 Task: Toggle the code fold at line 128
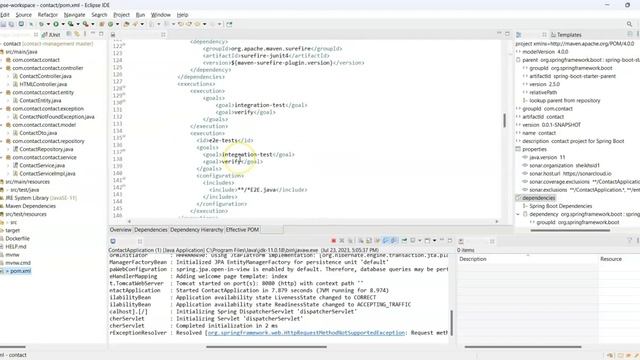pyautogui.click(x=124, y=87)
